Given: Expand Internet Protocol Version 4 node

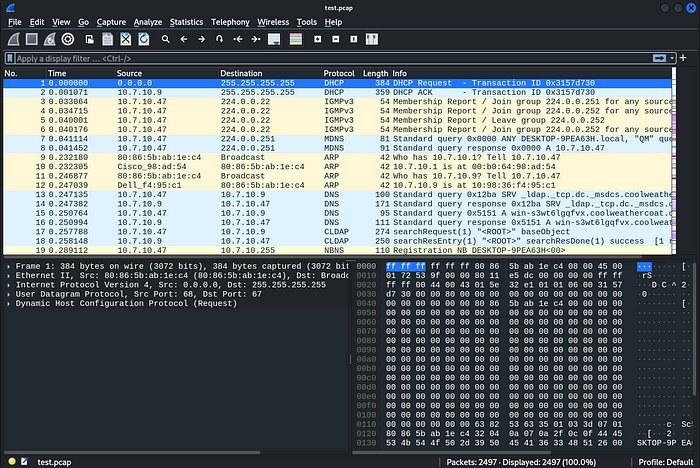Looking at the screenshot, I should (x=8, y=285).
